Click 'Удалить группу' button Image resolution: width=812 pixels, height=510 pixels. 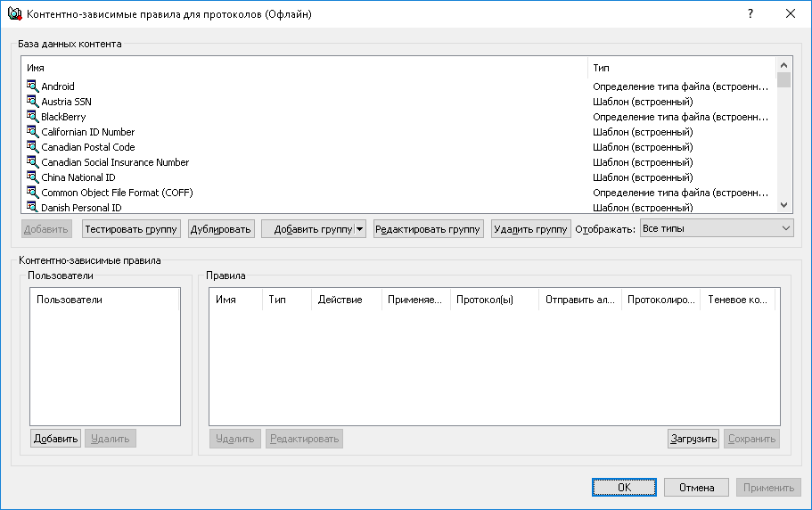click(530, 229)
